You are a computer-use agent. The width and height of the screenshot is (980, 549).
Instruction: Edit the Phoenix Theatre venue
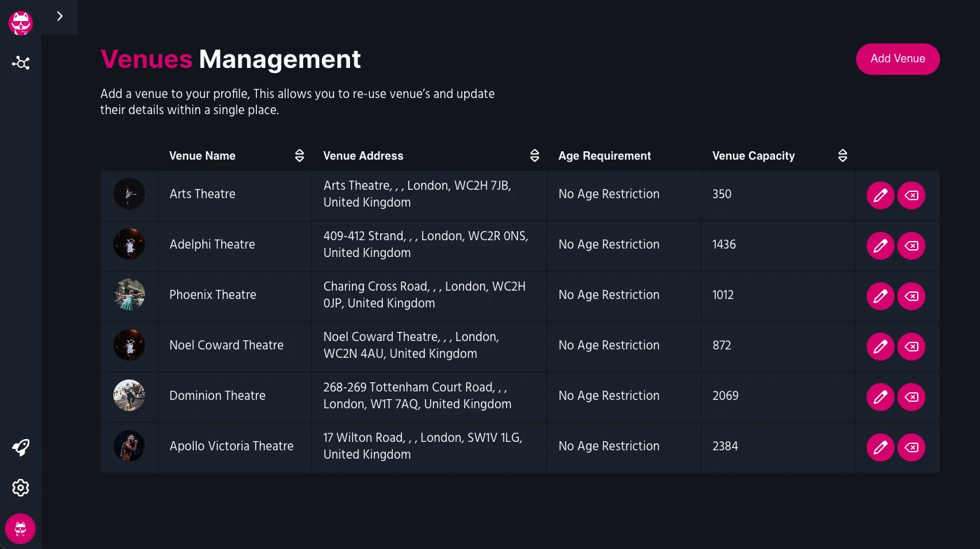(880, 296)
